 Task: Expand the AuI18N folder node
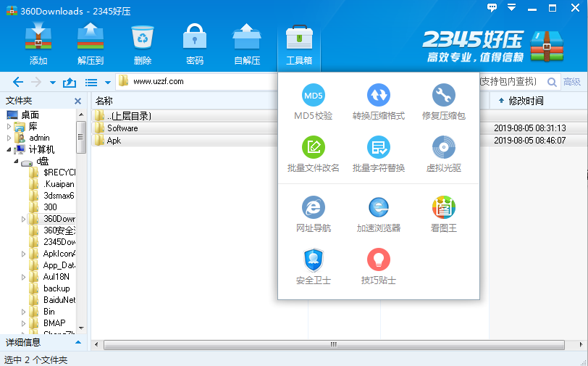(23, 277)
